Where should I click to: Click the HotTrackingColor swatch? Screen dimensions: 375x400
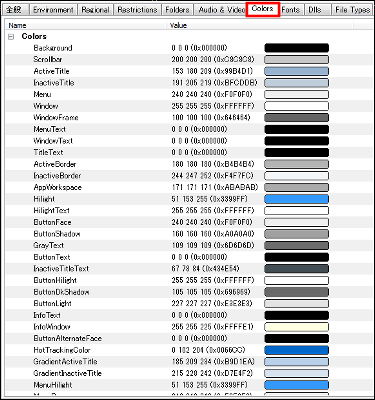[x=297, y=350]
